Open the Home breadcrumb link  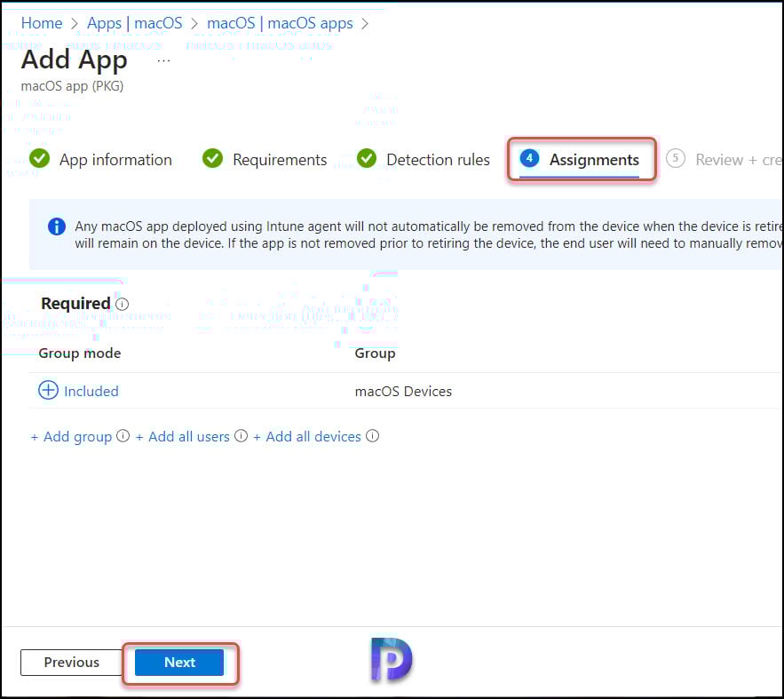point(42,23)
